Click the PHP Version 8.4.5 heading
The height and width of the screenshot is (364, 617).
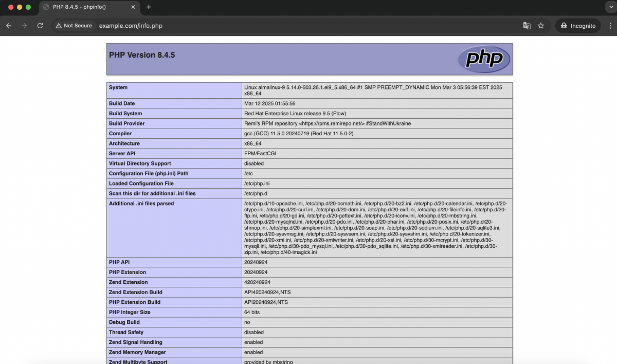(142, 55)
